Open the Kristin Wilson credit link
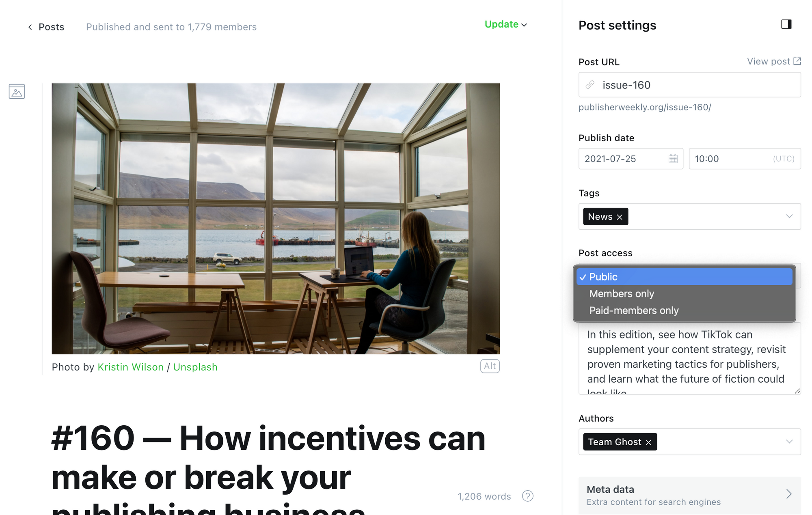The image size is (812, 515). [x=130, y=367]
